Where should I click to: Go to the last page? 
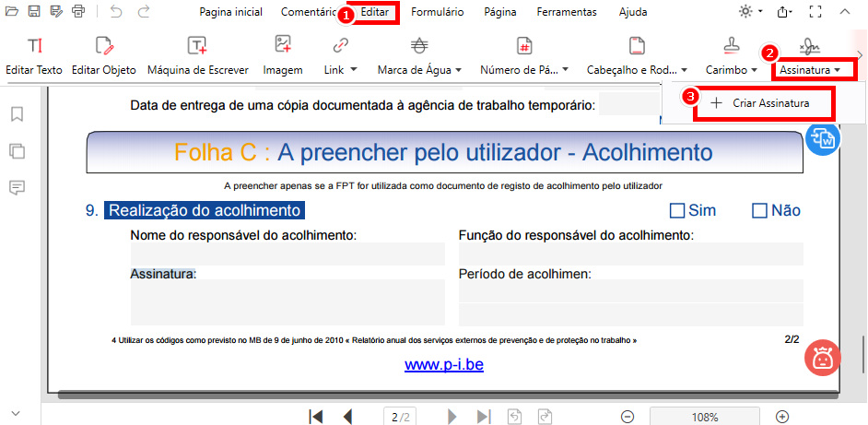point(484,417)
